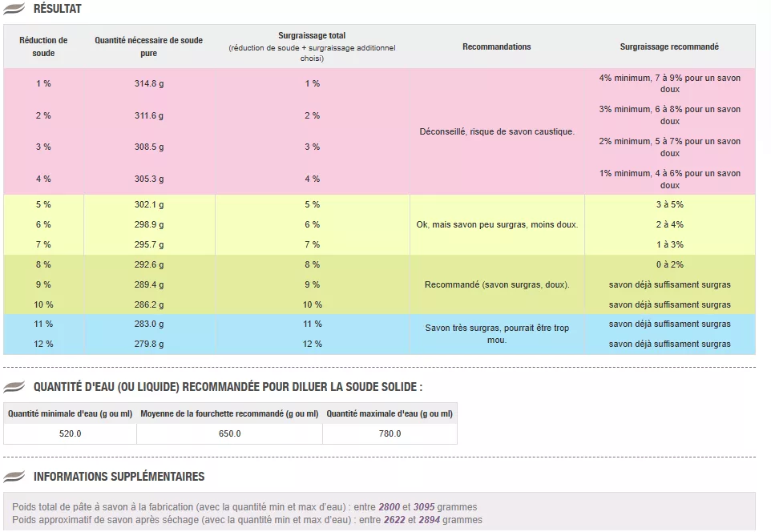Click the 'Surgraissage total' column header
The height and width of the screenshot is (532, 771).
(x=312, y=46)
